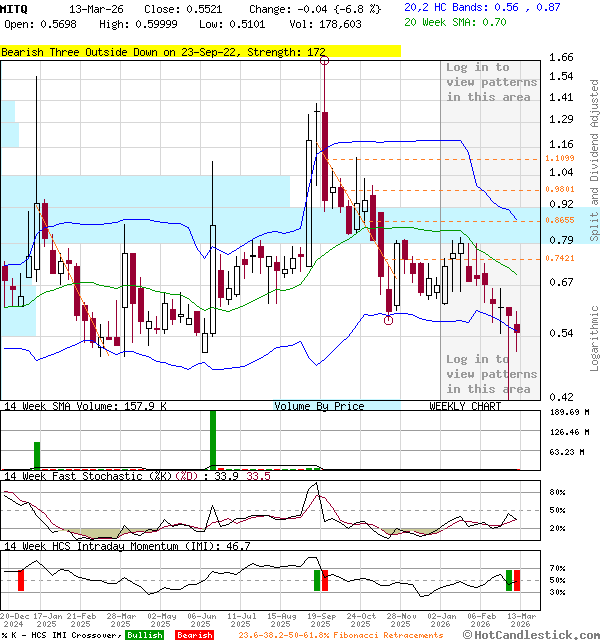Click the lower 'Log in to view patterns' notice
Screen dimensions: 600x640
pos(489,374)
